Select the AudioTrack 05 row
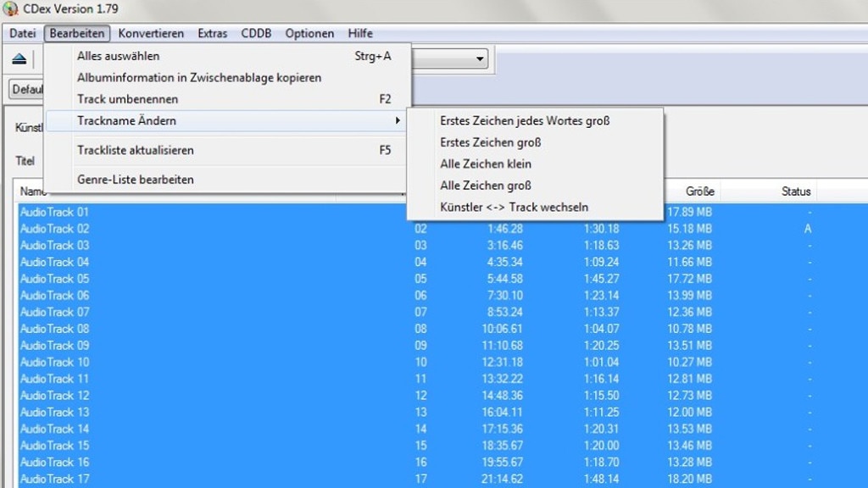The image size is (868, 488). coord(54,278)
